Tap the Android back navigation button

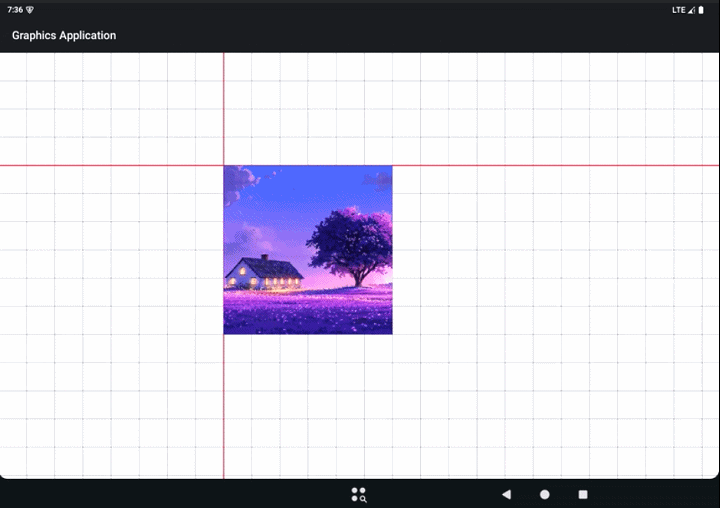click(506, 494)
